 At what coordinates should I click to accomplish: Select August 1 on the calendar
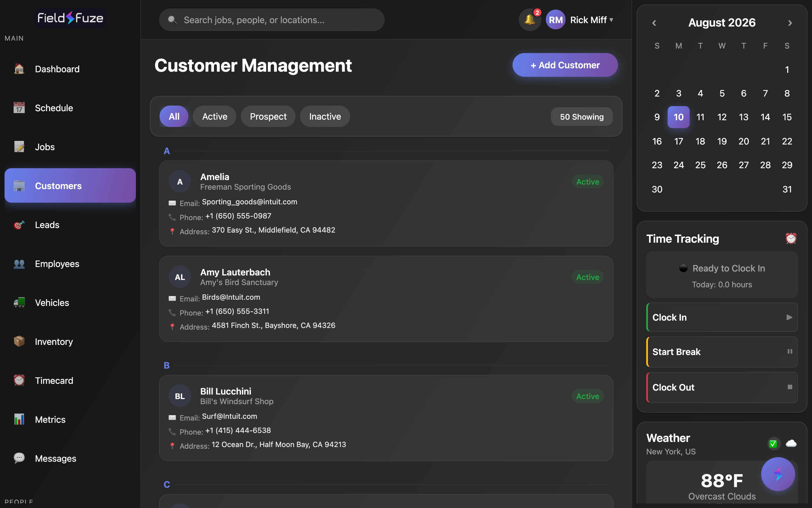click(x=787, y=69)
